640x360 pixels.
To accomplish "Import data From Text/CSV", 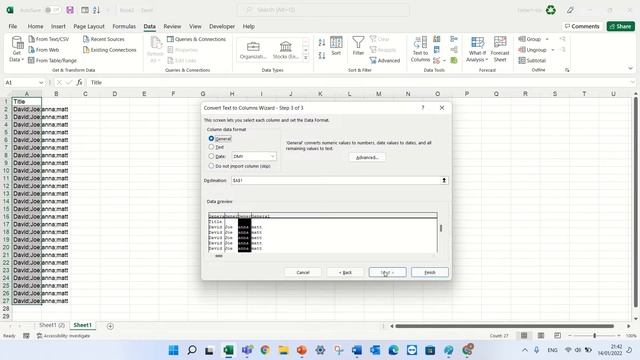I will (49, 39).
